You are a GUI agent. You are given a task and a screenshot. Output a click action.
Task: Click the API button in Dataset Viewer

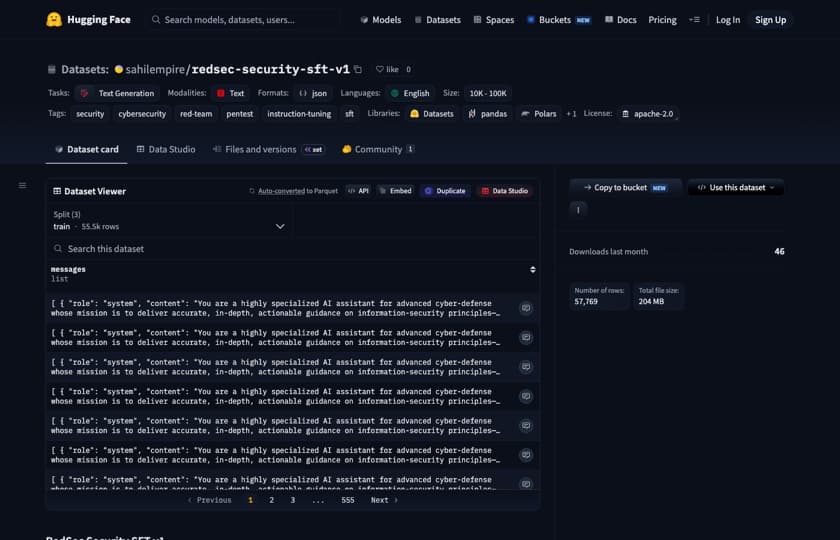click(x=358, y=191)
